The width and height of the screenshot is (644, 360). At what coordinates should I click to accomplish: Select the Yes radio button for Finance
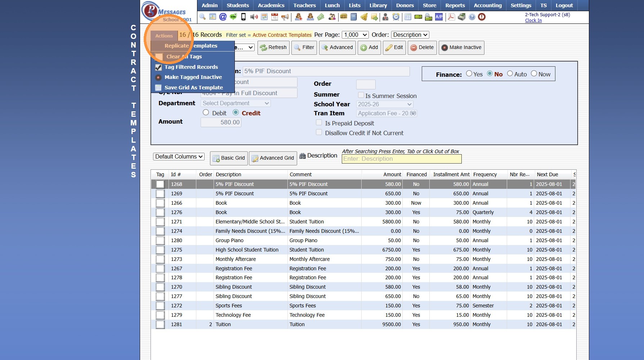click(469, 74)
